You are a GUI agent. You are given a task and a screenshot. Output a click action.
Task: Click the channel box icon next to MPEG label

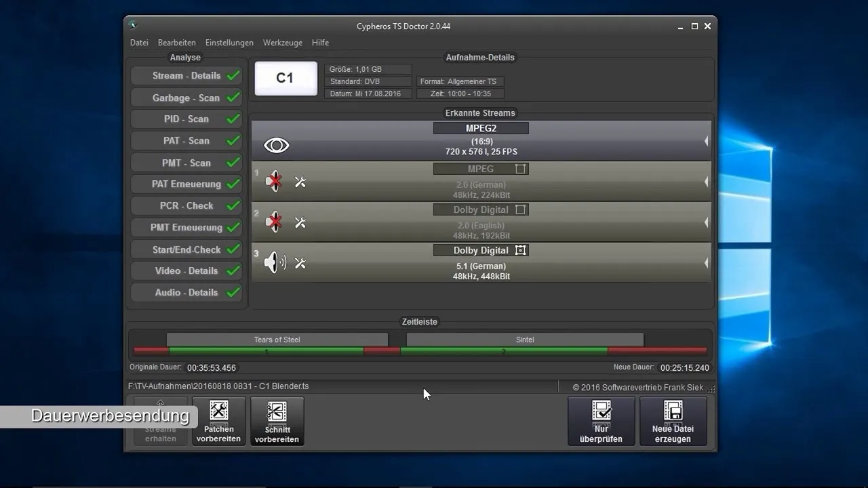point(520,169)
